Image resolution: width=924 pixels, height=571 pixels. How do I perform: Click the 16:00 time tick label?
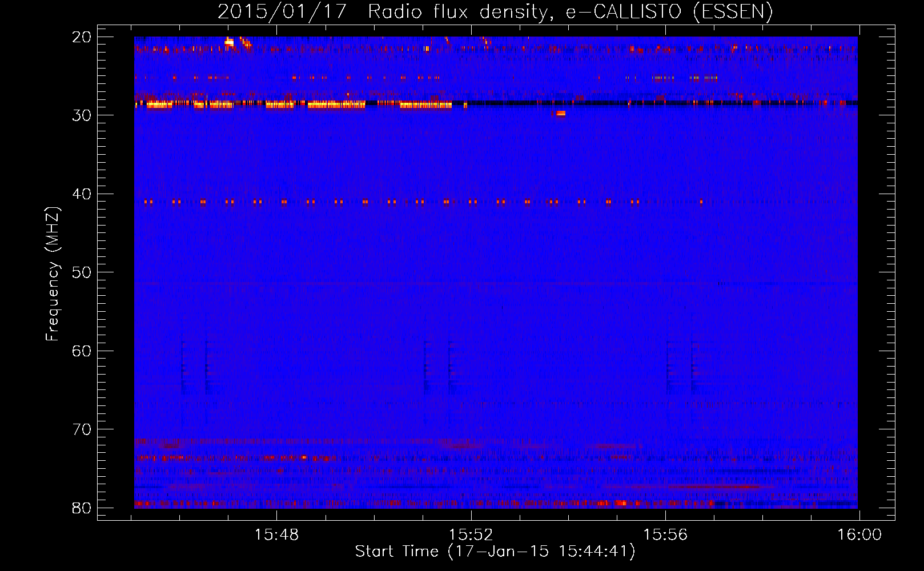pos(859,535)
